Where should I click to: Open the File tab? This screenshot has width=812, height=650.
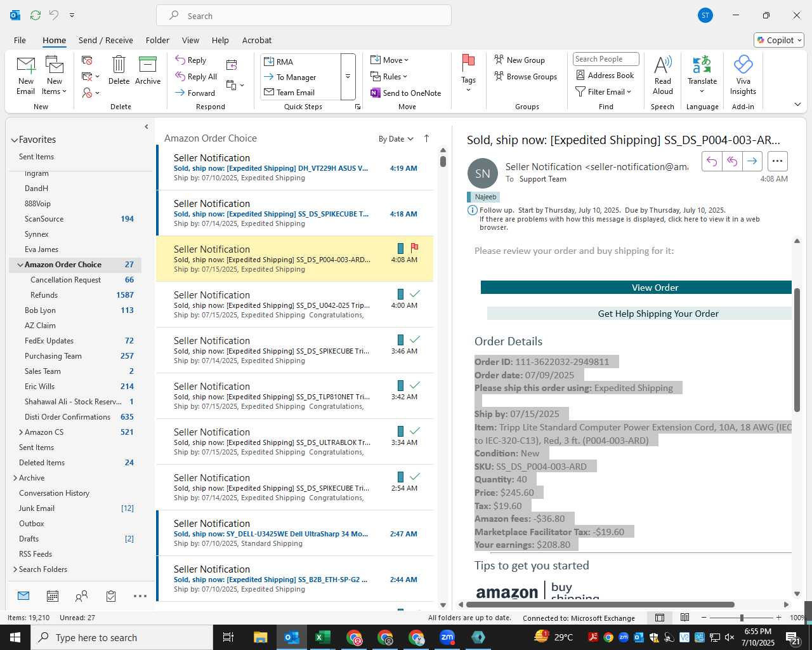pyautogui.click(x=20, y=40)
